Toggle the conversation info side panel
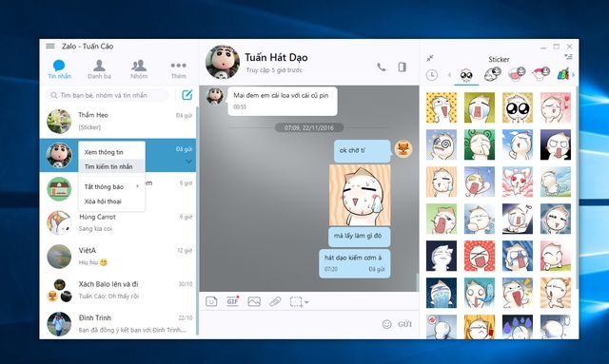 [x=402, y=67]
